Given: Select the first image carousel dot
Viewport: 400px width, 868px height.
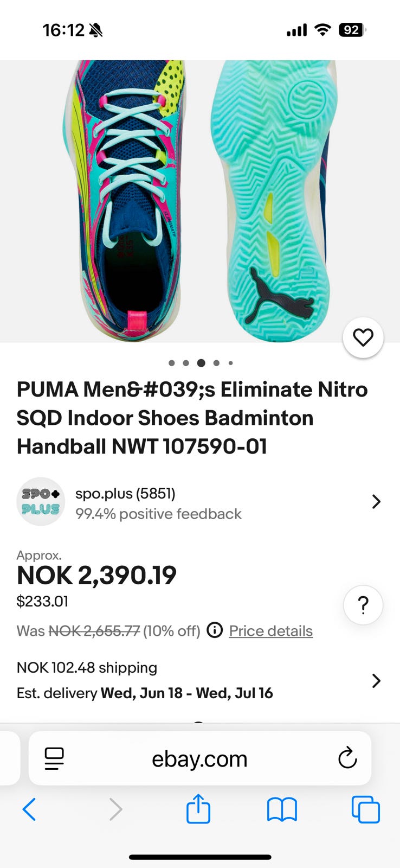Looking at the screenshot, I should click(171, 363).
